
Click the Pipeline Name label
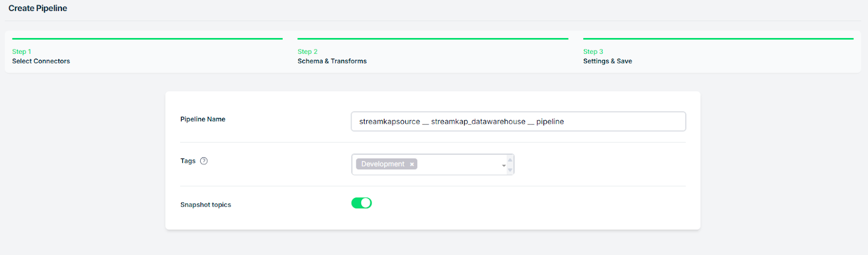click(203, 119)
